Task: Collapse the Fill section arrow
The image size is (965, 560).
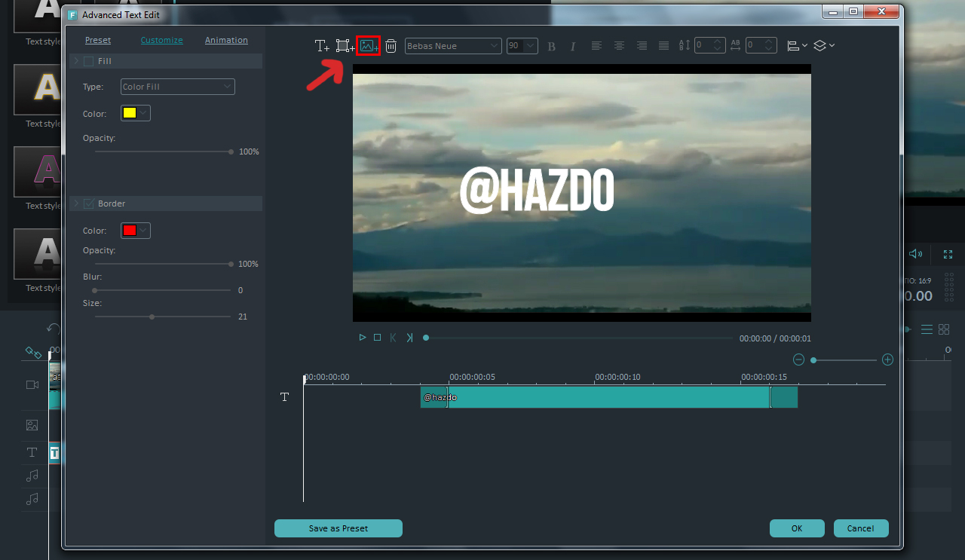Action: coord(76,61)
